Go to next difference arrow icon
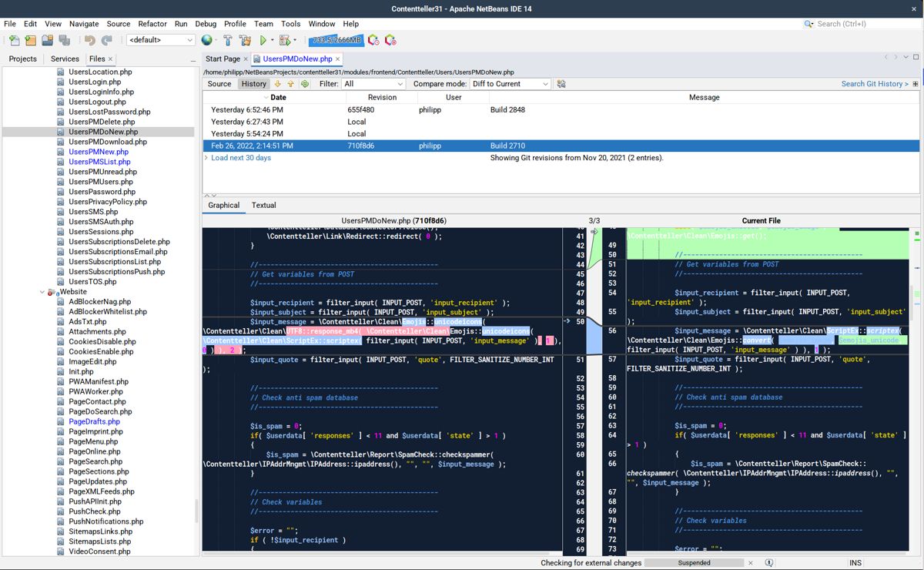 (x=277, y=84)
